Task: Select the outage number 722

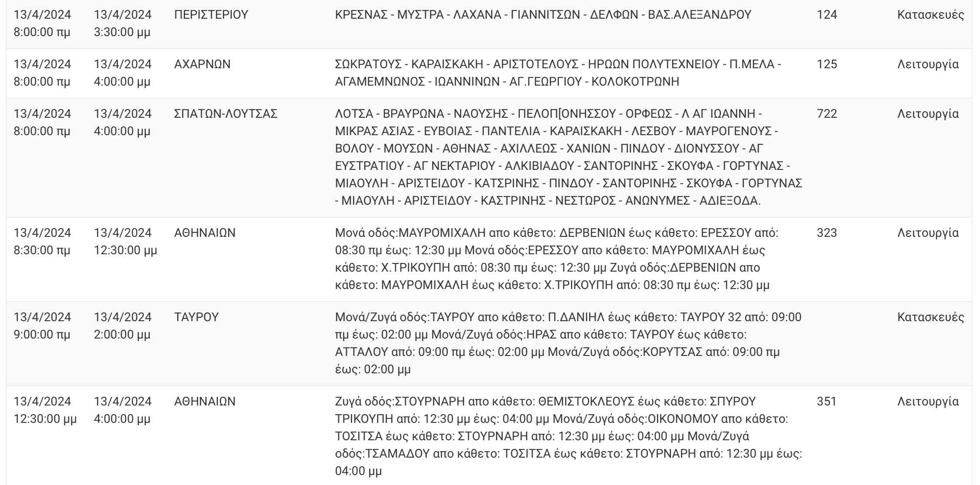Action: [x=827, y=114]
